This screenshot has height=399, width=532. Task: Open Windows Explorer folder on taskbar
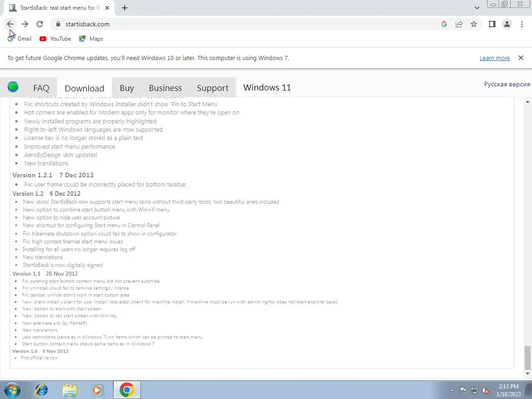pyautogui.click(x=70, y=390)
